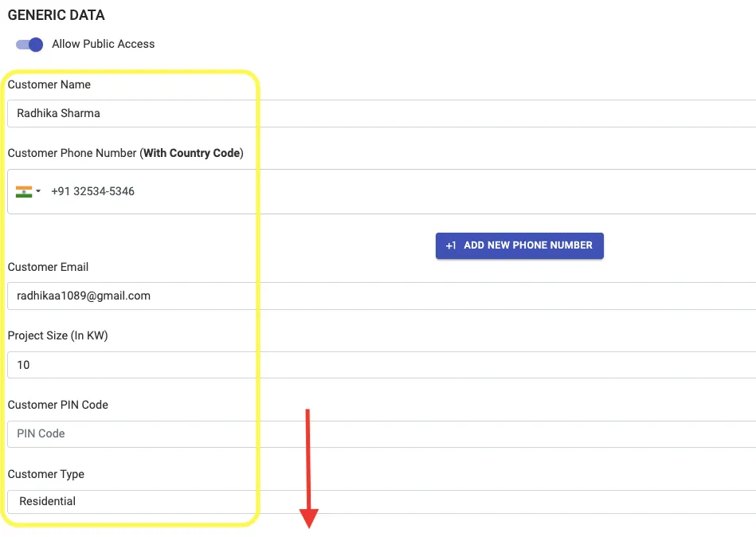Open country code dropdown arrow beside flag
The width and height of the screenshot is (756, 537).
coord(38,191)
